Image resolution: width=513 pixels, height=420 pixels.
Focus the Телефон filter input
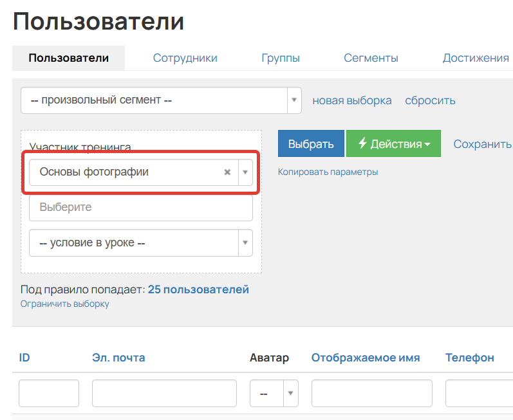click(479, 393)
